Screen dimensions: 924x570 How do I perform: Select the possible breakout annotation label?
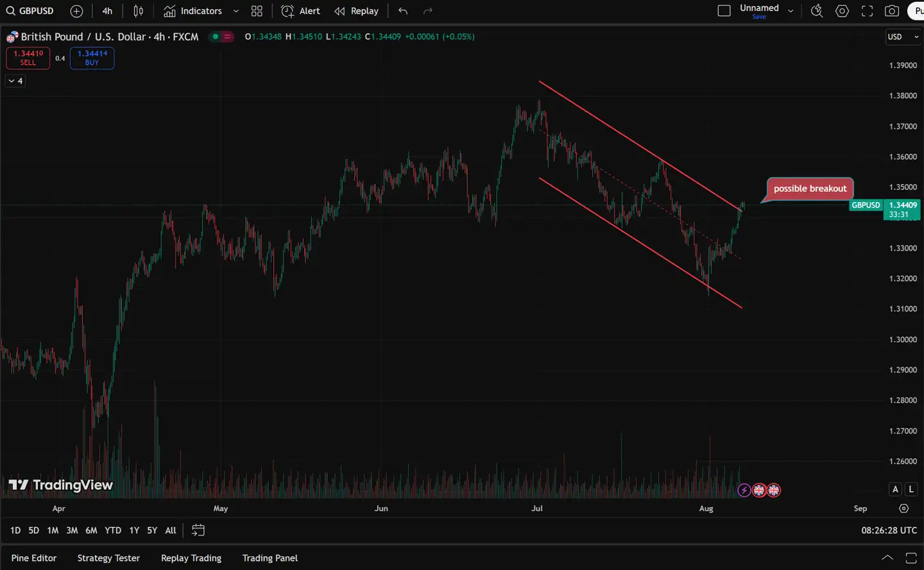point(810,189)
